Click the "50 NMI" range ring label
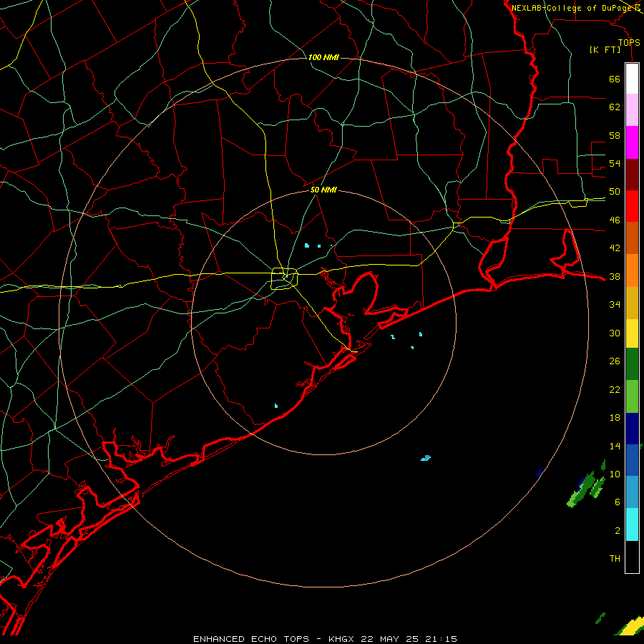This screenshot has width=644, height=644. pos(323,190)
